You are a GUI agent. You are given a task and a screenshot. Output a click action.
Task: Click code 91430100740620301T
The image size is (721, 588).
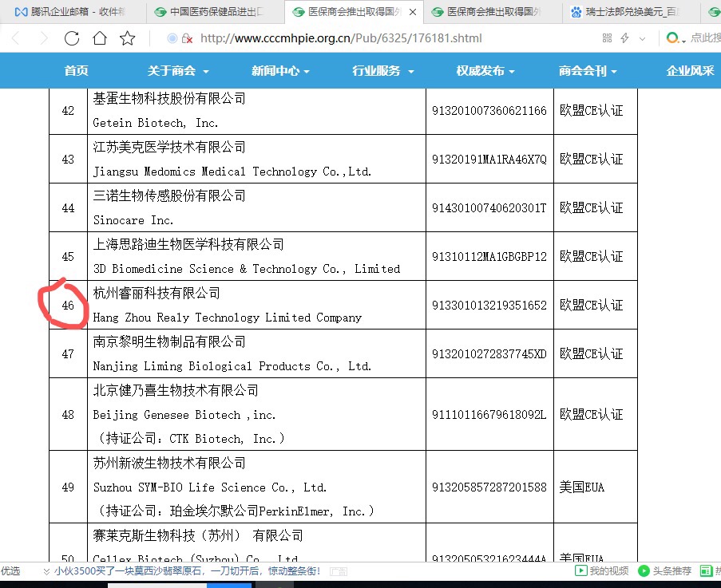click(489, 208)
